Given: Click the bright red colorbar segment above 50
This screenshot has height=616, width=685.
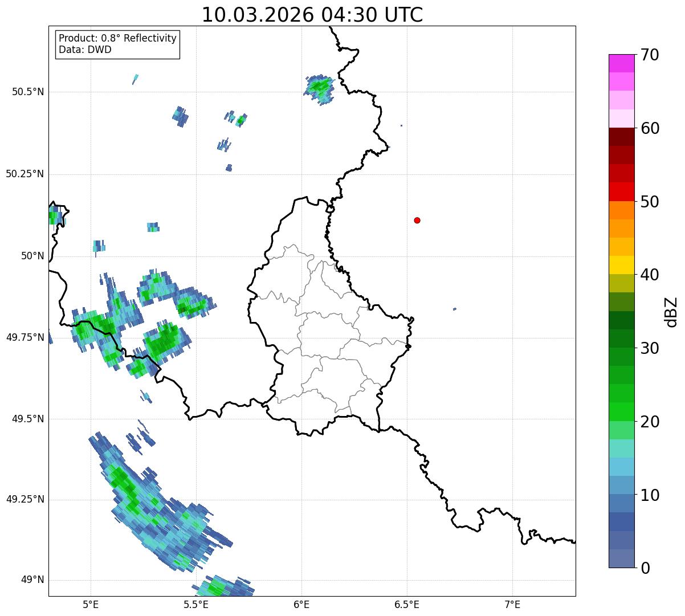Looking at the screenshot, I should pyautogui.click(x=621, y=191).
